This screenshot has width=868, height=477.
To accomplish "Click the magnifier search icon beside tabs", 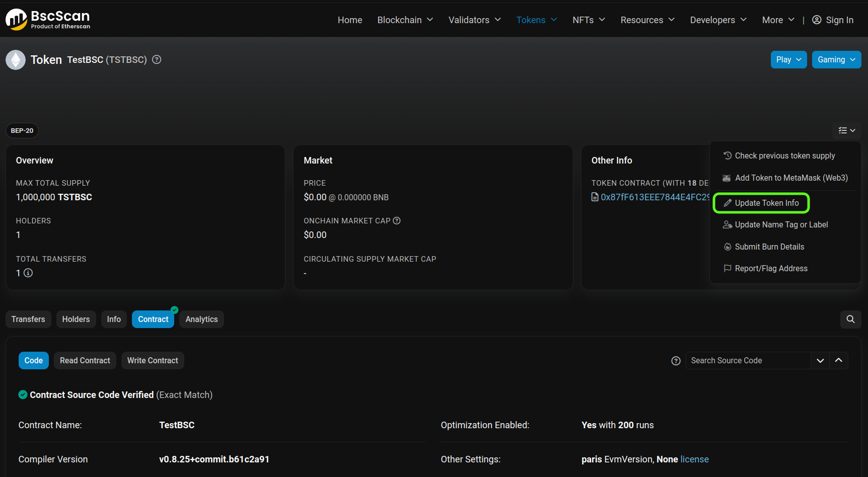I will tap(850, 320).
